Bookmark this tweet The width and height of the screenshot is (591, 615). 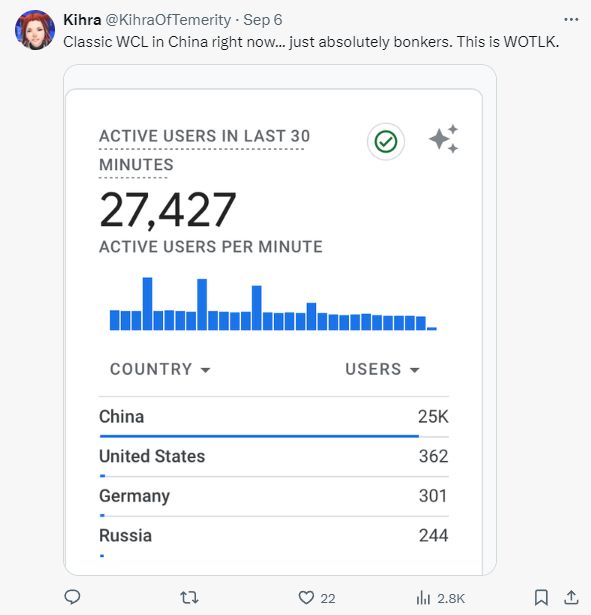pos(541,598)
